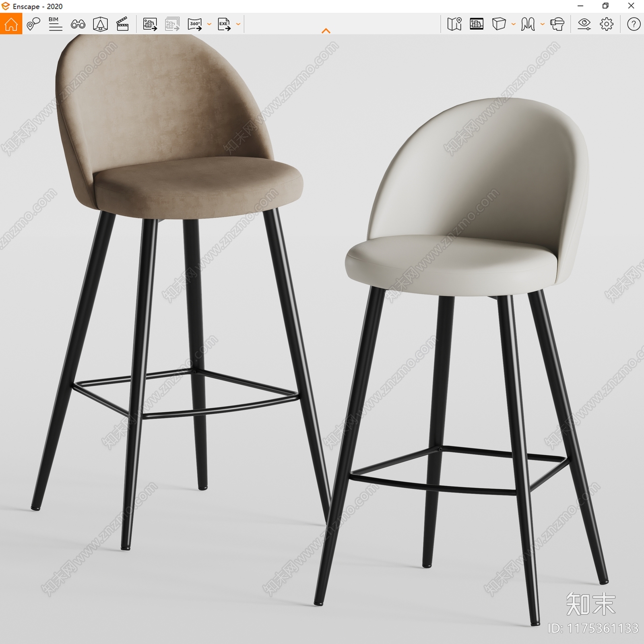Expand the navigation mode dropdown arrow
Screen dimensions: 644x644
click(x=543, y=24)
